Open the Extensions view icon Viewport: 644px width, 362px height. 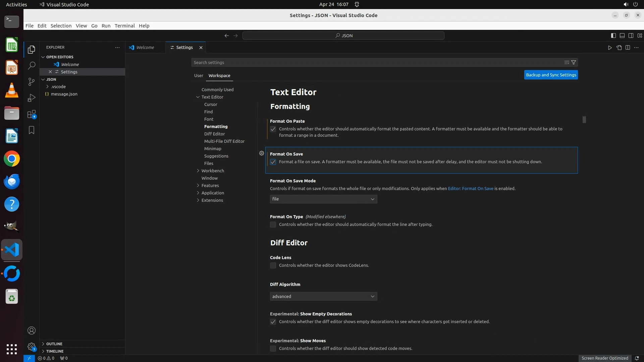(x=32, y=114)
